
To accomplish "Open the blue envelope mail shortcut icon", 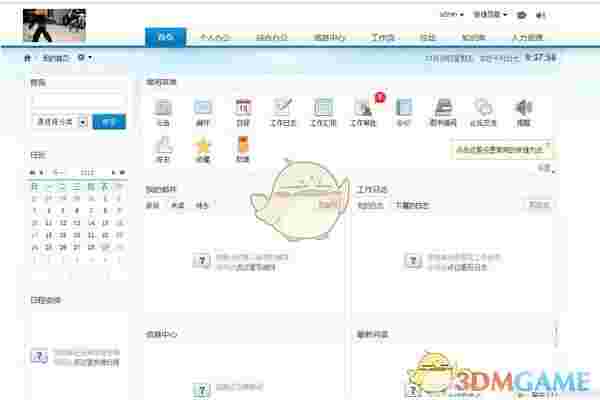I will (x=202, y=108).
